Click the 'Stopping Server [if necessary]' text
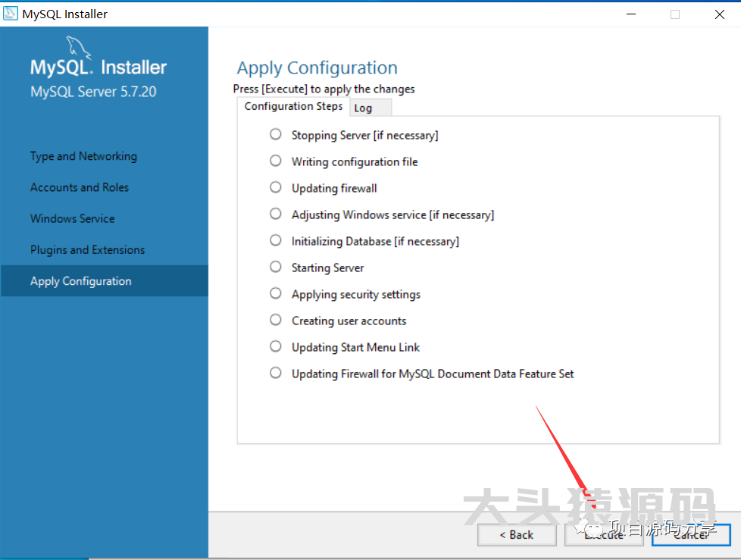Image resolution: width=741 pixels, height=560 pixels. pos(365,136)
